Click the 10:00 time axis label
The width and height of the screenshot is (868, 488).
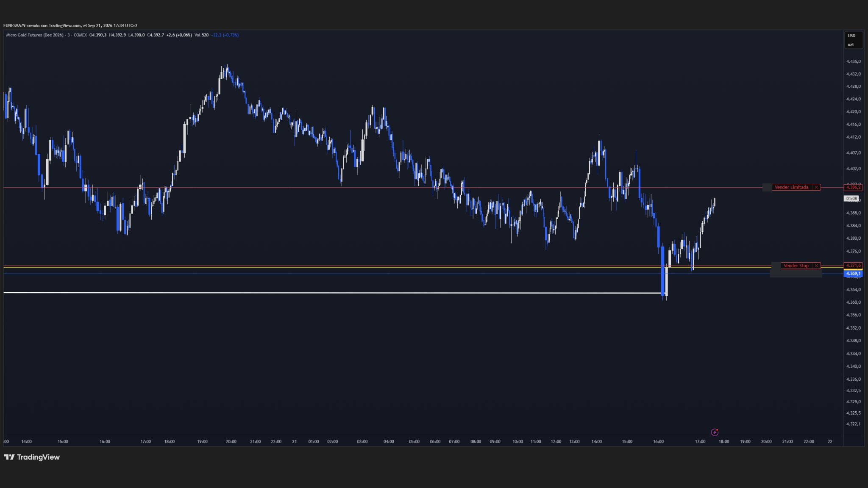coord(517,441)
